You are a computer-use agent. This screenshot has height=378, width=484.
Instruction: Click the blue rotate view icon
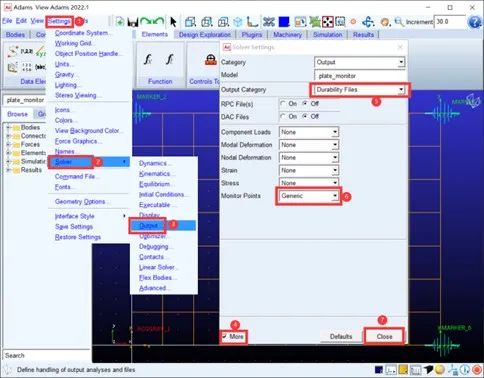368,22
